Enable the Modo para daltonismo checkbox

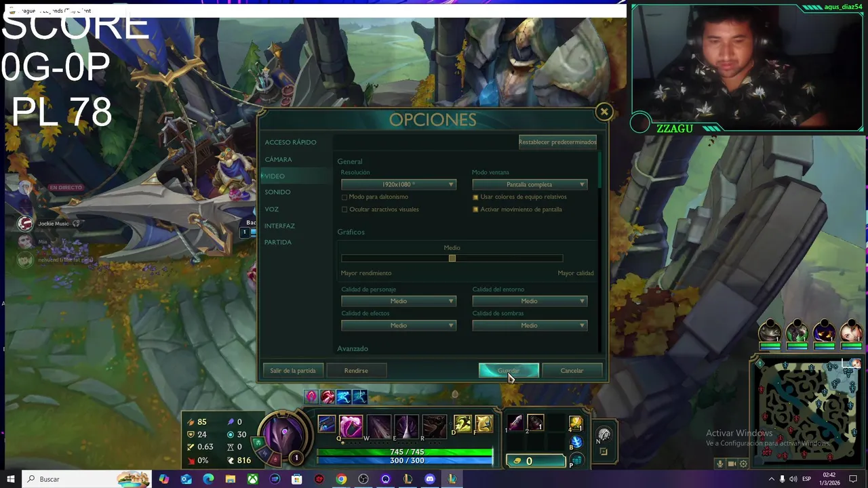pyautogui.click(x=344, y=197)
